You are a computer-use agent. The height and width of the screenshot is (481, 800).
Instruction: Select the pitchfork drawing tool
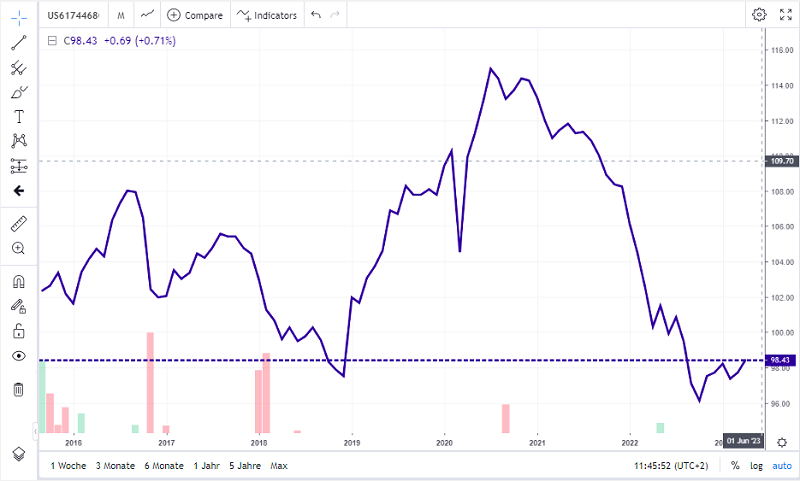click(x=18, y=68)
